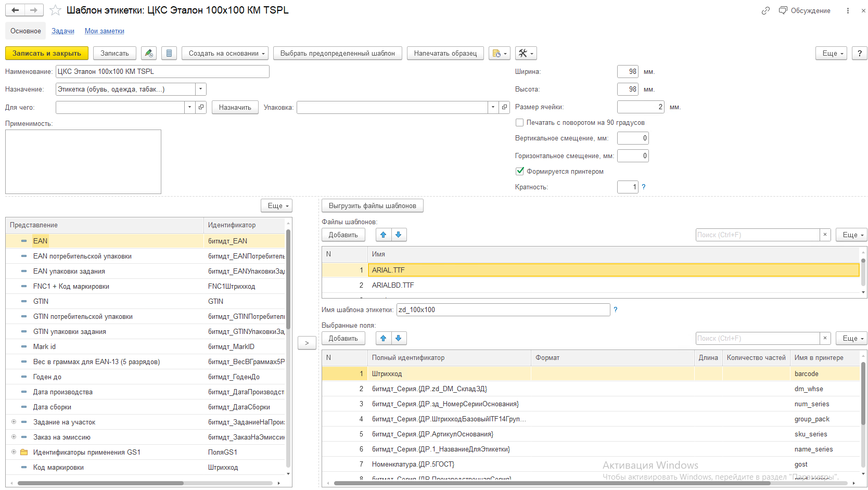Open the Мои заметки tab
The image size is (868, 490).
(x=105, y=31)
